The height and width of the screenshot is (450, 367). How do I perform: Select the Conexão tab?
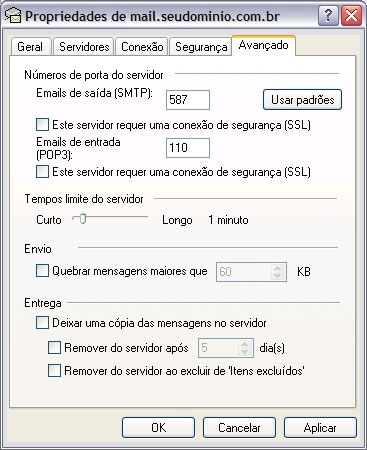[142, 46]
